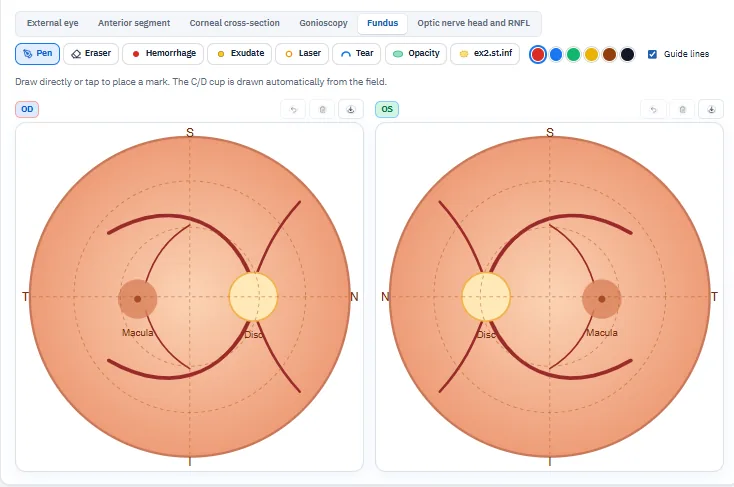Download the OS fundus diagram
Screen dimensions: 734x487
(711, 110)
